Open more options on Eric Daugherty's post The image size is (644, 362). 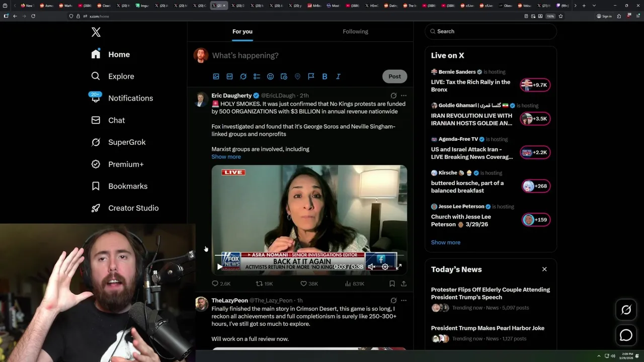tap(404, 96)
